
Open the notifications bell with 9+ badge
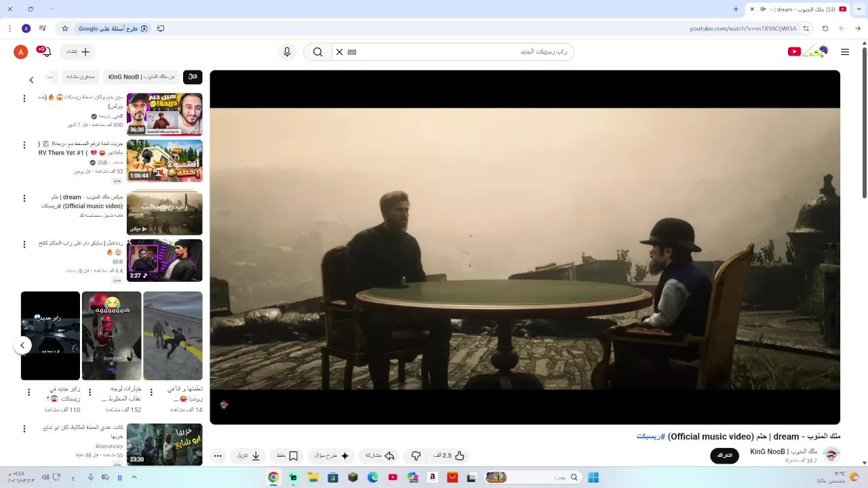[45, 52]
